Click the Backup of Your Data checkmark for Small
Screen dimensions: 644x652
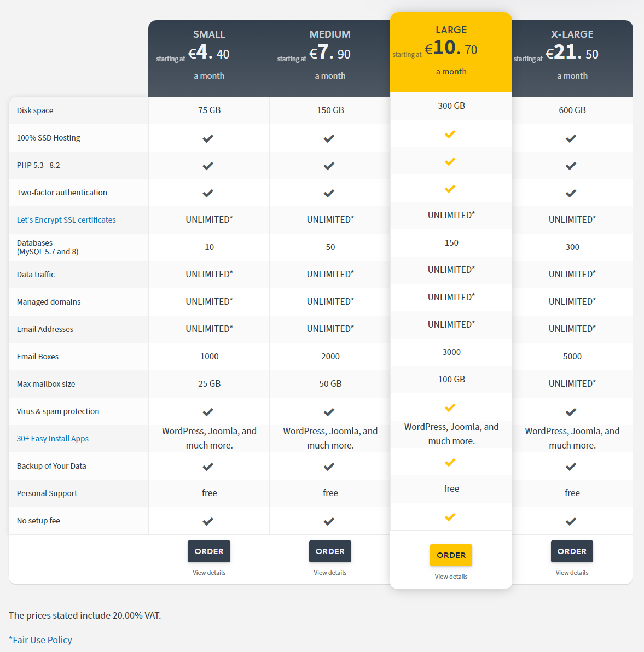pyautogui.click(x=208, y=467)
